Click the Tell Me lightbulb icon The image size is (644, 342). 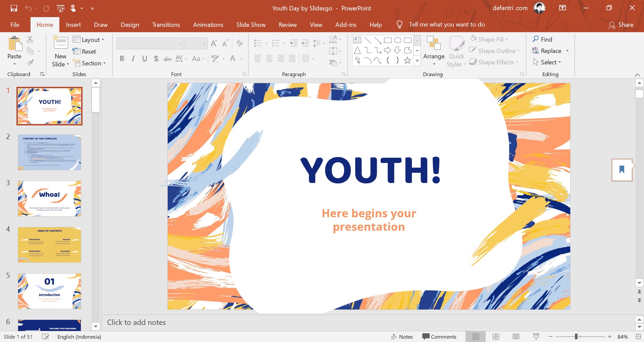tap(399, 24)
